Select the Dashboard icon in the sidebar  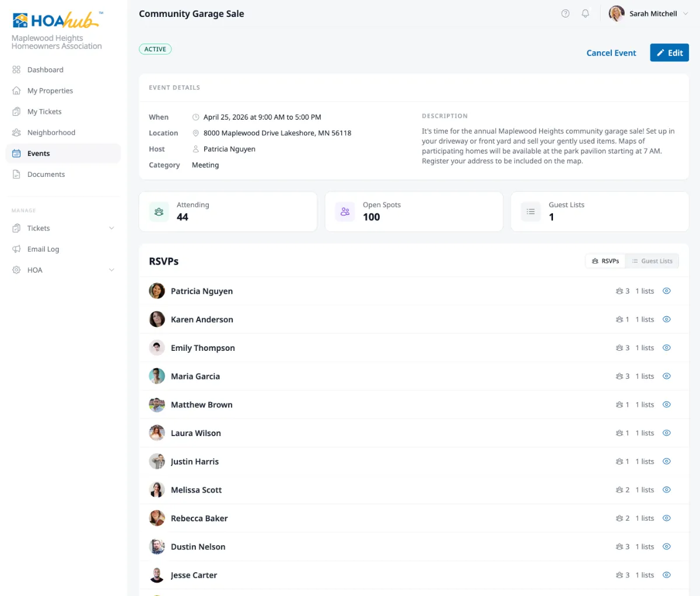(16, 69)
